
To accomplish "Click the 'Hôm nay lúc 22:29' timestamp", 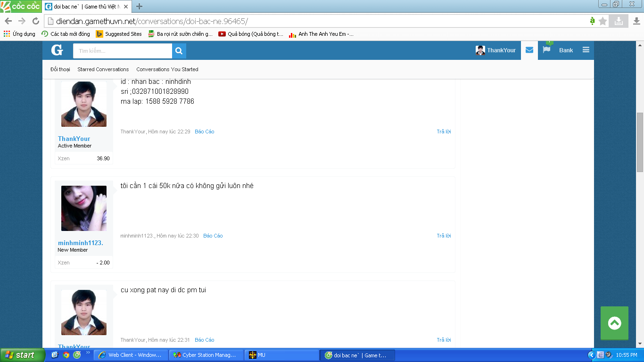I will (169, 132).
